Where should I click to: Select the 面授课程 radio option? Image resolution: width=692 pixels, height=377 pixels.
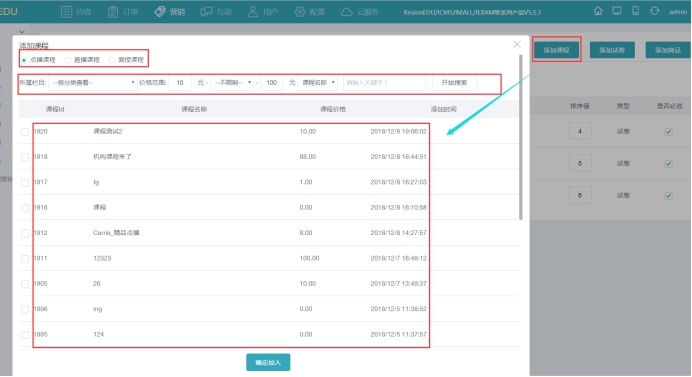pyautogui.click(x=112, y=60)
